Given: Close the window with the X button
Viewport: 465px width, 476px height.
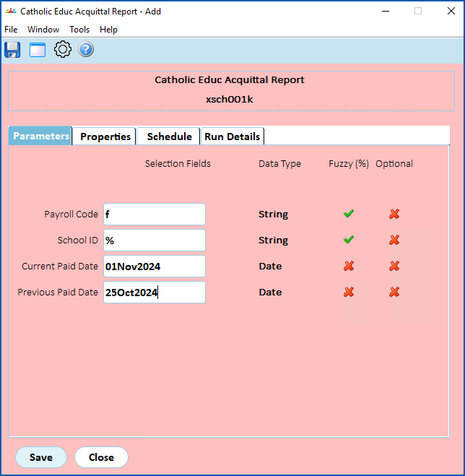Looking at the screenshot, I should [451, 12].
